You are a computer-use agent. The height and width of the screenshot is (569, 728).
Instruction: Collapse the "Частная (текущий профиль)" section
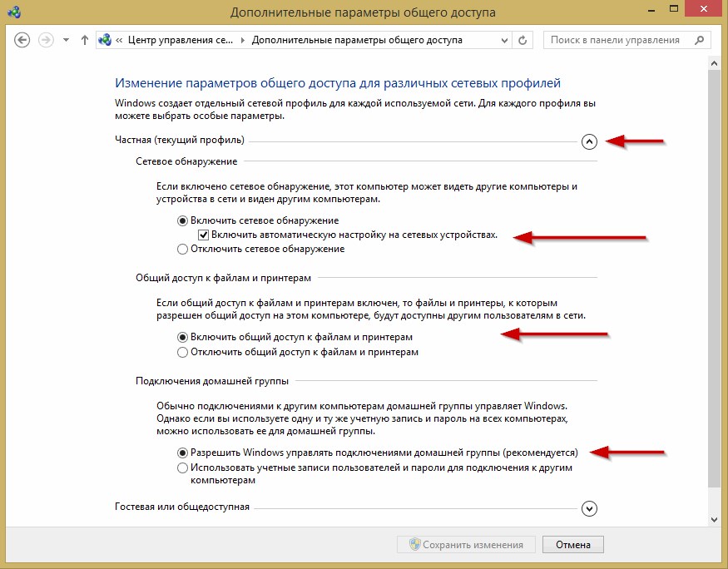(x=589, y=142)
